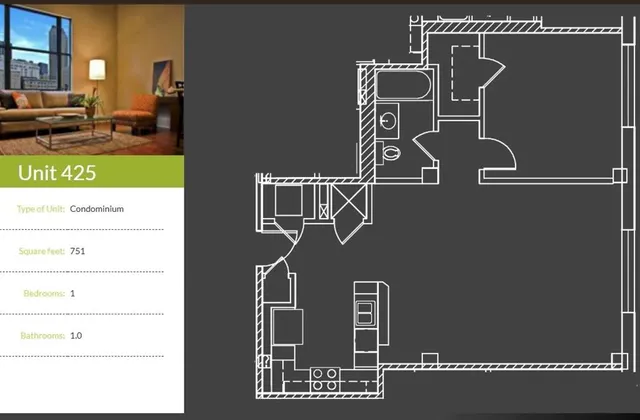This screenshot has width=640, height=420.
Task: Click the Bedrooms label
Action: click(x=44, y=293)
